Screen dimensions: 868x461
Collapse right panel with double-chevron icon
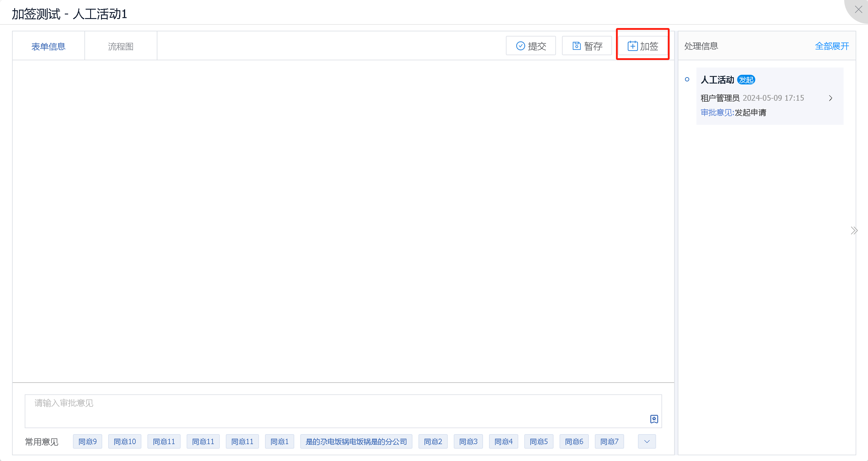pos(854,230)
